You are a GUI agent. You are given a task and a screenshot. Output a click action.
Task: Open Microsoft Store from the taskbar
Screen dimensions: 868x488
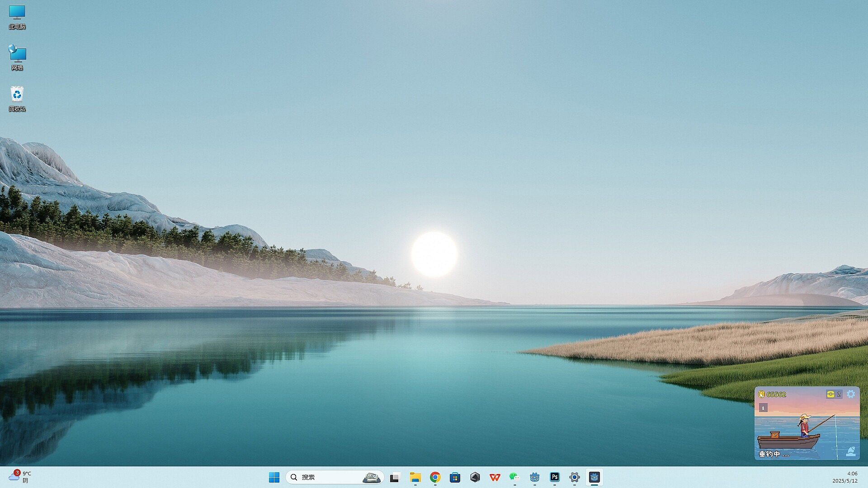click(x=455, y=477)
